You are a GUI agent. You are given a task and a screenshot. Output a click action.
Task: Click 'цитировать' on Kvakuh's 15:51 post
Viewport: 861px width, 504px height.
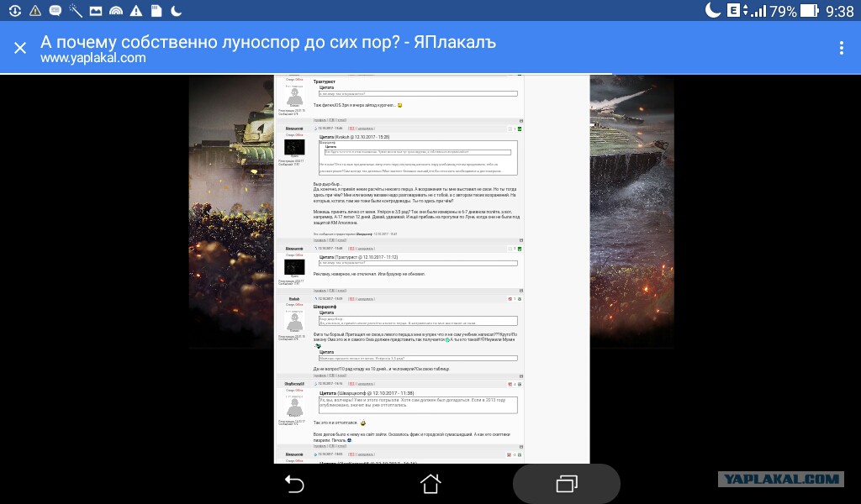pos(366,299)
